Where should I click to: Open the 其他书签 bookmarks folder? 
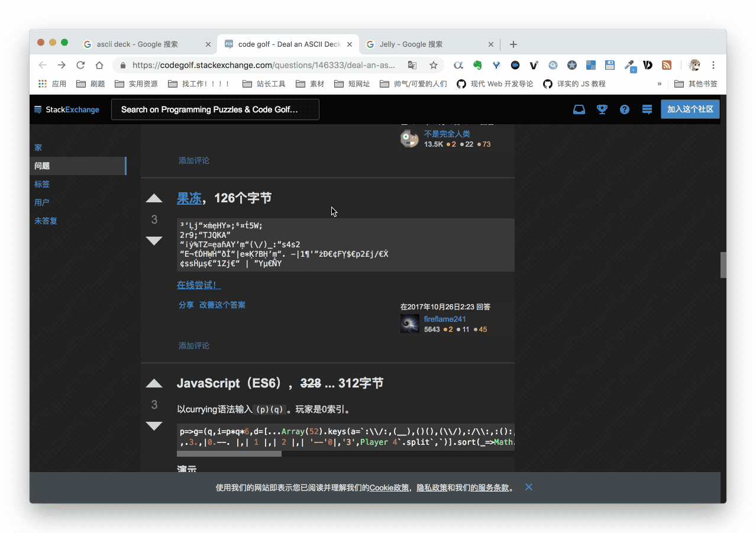[x=696, y=83]
